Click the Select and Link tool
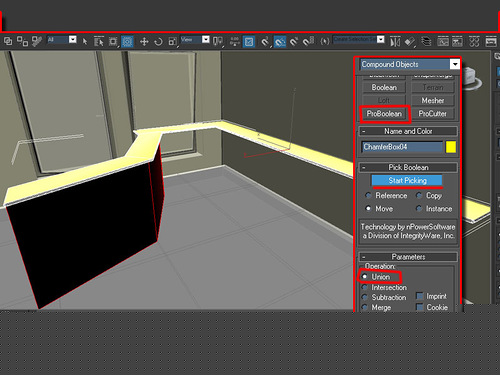500x375 pixels. (x=8, y=41)
